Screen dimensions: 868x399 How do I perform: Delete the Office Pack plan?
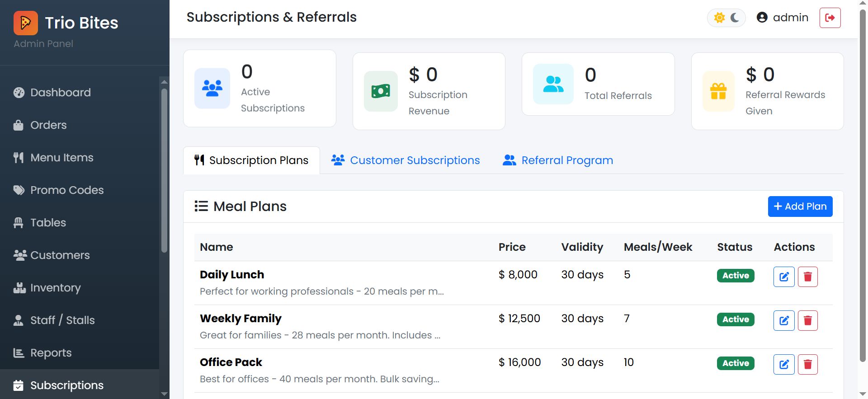[807, 364]
